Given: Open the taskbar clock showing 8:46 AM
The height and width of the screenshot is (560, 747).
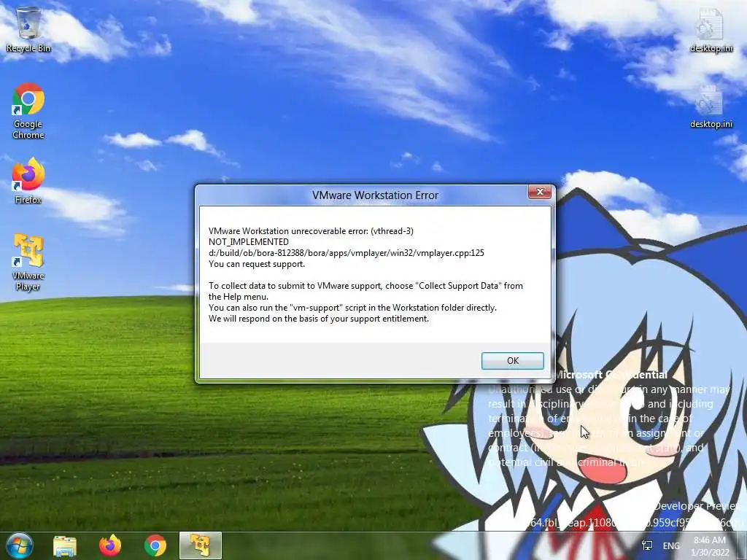Looking at the screenshot, I should tap(710, 546).
